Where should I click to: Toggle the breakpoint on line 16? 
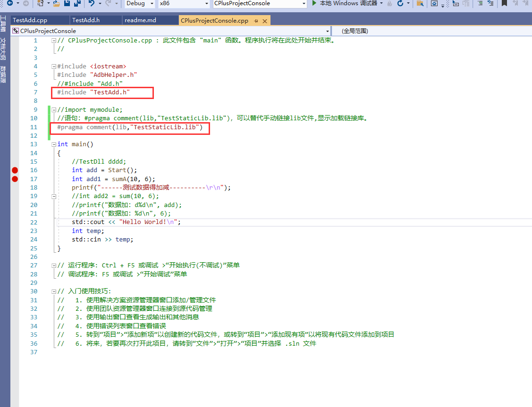pos(15,170)
